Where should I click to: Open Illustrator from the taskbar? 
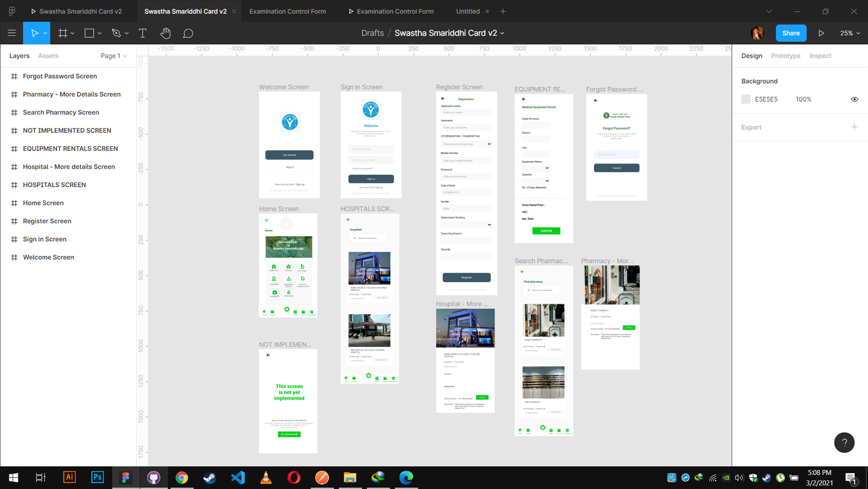tap(70, 477)
